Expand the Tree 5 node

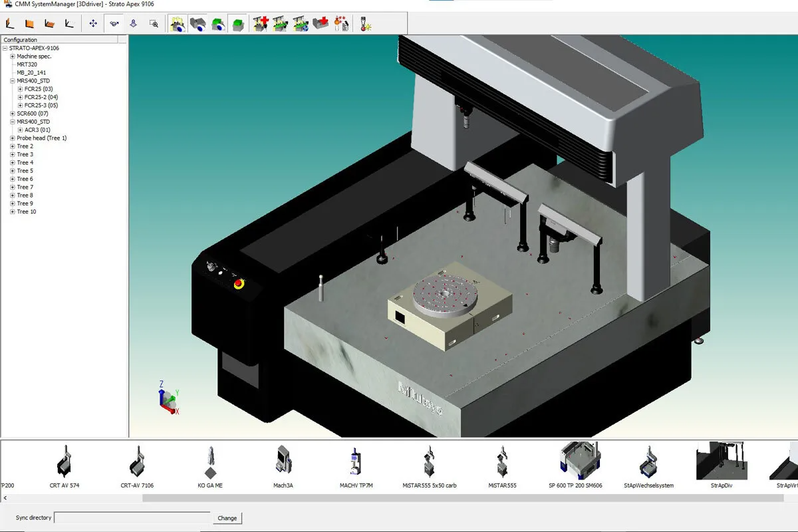[x=13, y=171]
